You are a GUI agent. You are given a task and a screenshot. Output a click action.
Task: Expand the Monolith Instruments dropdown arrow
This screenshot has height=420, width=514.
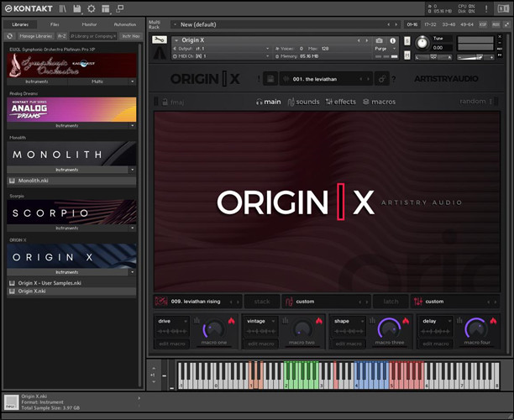pyautogui.click(x=132, y=169)
